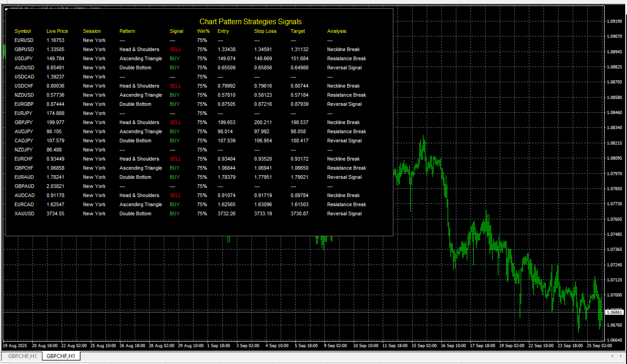The height and width of the screenshot is (364, 627).
Task: Click New York session in the NZDJPY row
Action: pyautogui.click(x=94, y=150)
